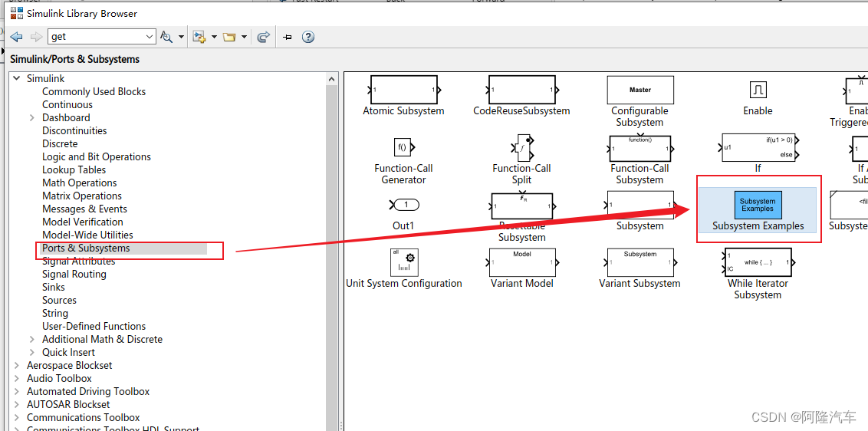Open new model dropdown arrow
The width and height of the screenshot is (868, 431).
(214, 37)
